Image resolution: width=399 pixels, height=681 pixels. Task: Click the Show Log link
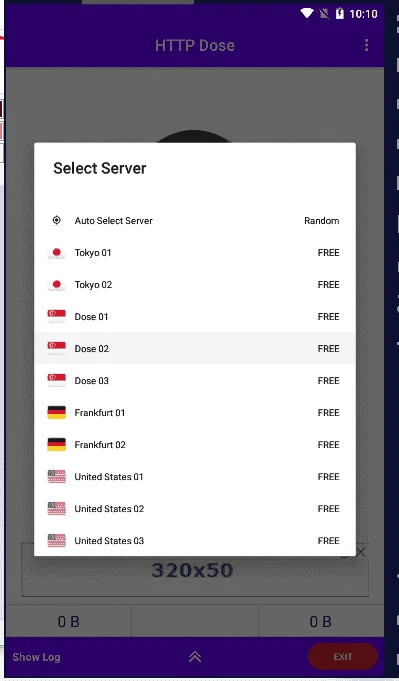[36, 657]
